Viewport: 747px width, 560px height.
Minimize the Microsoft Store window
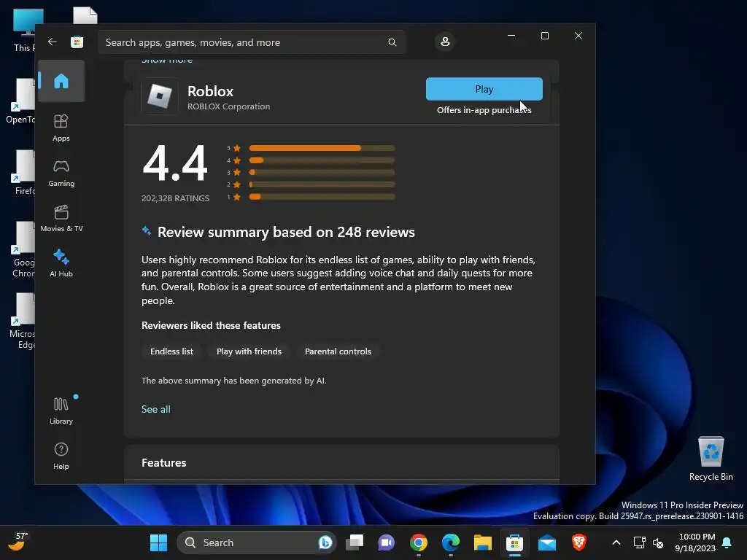(511, 36)
